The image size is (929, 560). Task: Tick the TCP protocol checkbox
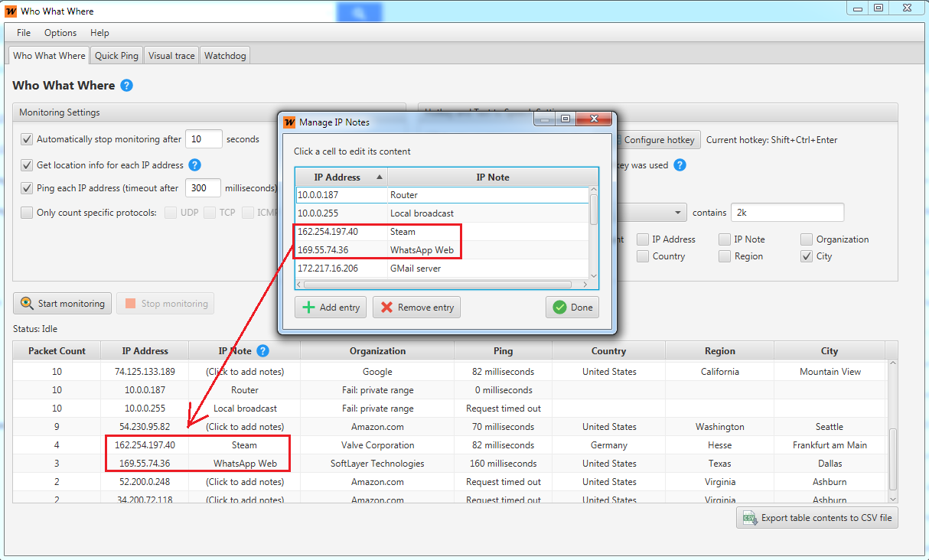[x=209, y=213]
